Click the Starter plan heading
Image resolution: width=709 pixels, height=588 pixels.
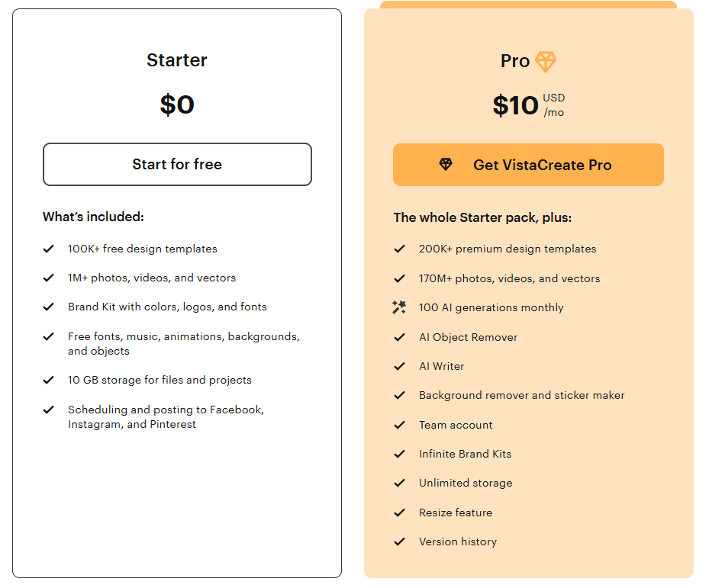(177, 60)
